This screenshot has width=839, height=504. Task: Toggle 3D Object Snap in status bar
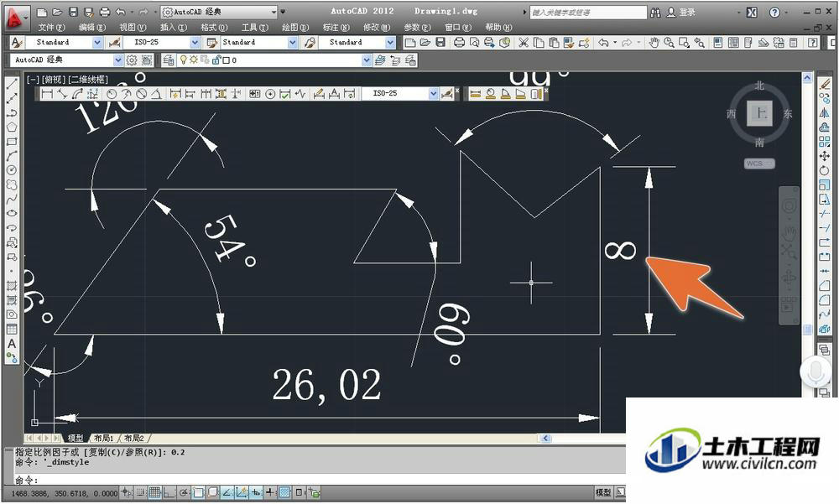click(x=212, y=492)
